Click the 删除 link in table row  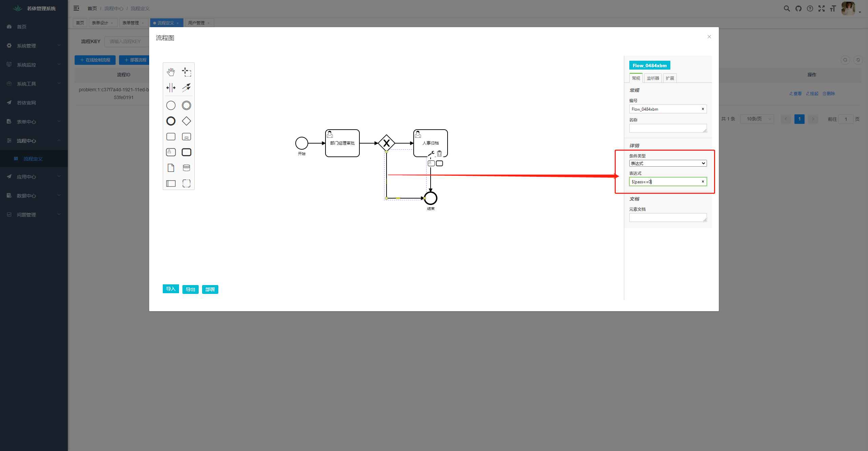pyautogui.click(x=829, y=93)
